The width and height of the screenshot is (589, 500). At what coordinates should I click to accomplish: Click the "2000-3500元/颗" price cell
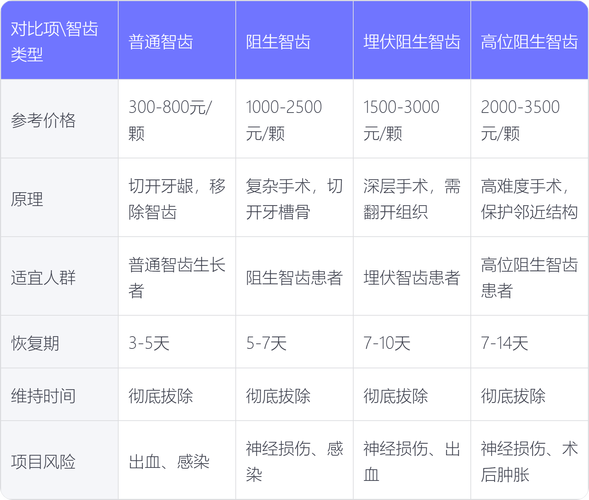529,119
